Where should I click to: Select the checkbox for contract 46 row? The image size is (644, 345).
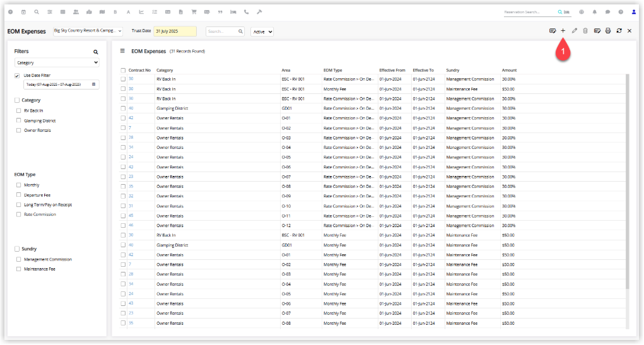123,226
